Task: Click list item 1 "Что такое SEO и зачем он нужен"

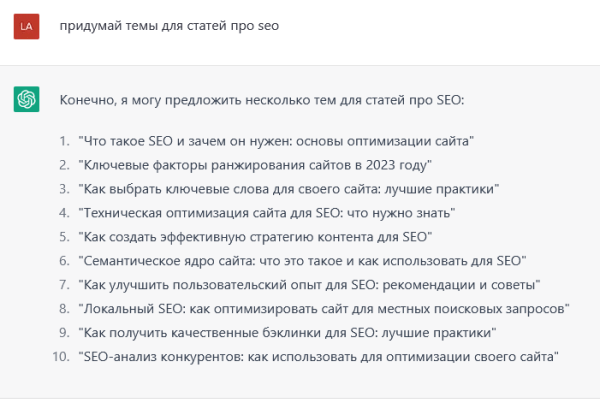Action: coord(275,140)
